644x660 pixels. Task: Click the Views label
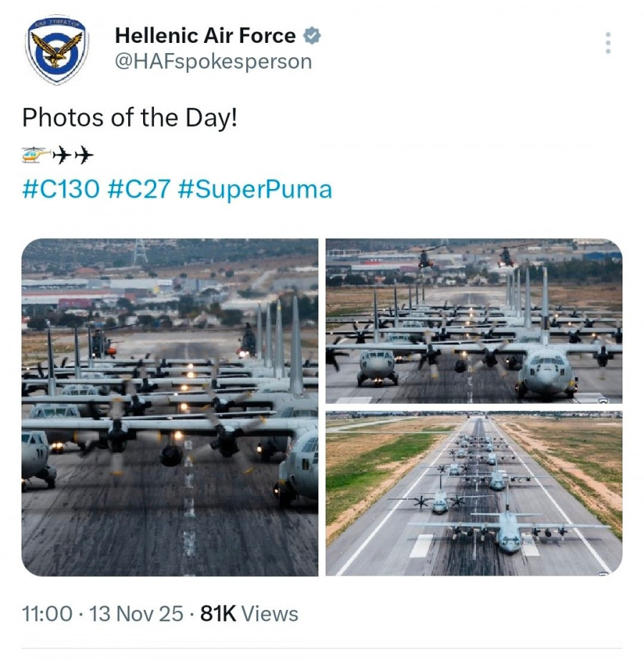270,614
